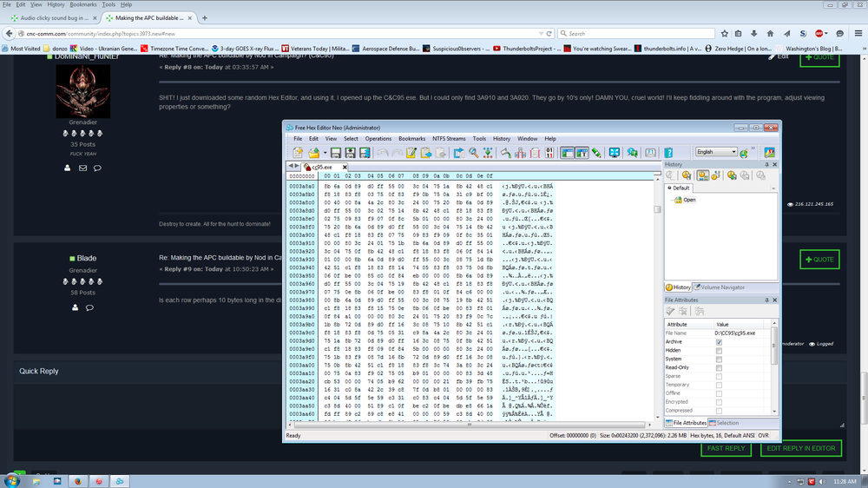Click the Firefox search input field
Viewport: 868px width, 488px height.
[x=635, y=33]
